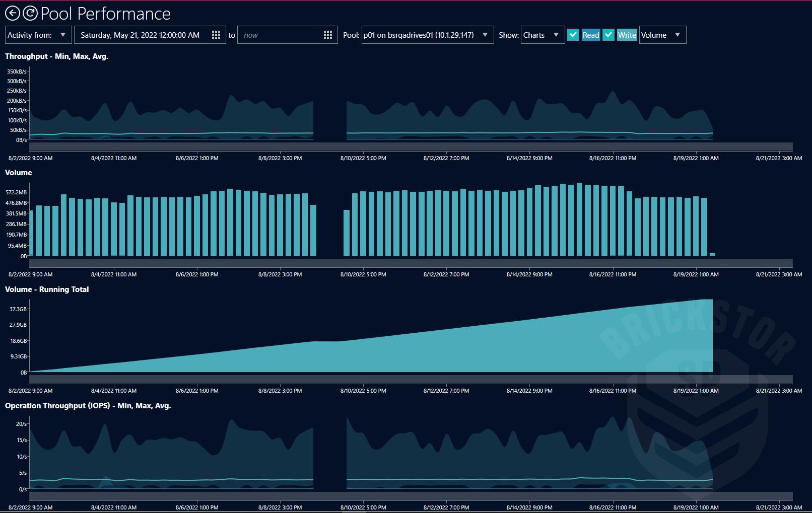
Task: Uncheck the Read checkbox
Action: pos(573,35)
